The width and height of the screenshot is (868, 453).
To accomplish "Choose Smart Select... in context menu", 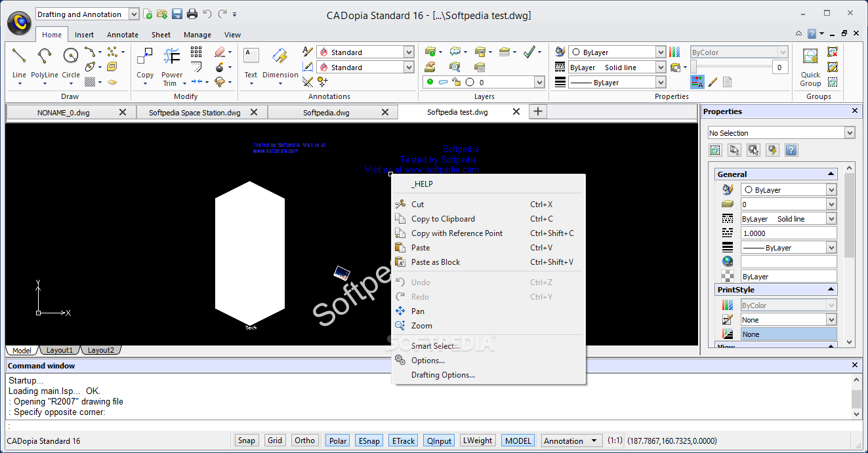I will pyautogui.click(x=488, y=346).
